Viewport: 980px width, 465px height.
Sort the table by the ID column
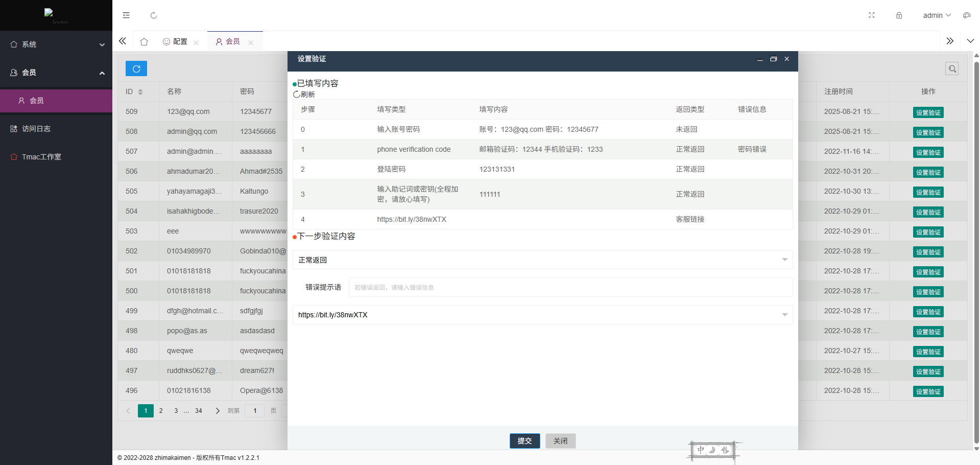(140, 91)
